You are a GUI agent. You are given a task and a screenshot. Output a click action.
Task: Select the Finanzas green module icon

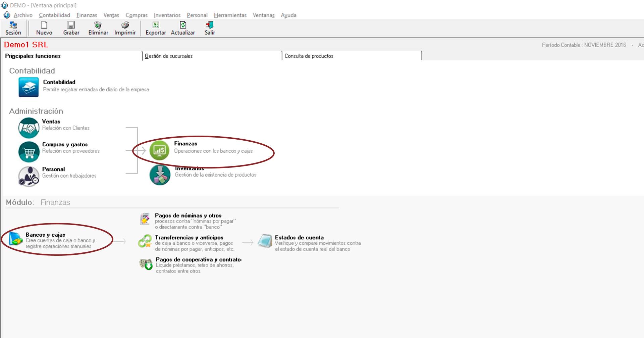coord(159,151)
